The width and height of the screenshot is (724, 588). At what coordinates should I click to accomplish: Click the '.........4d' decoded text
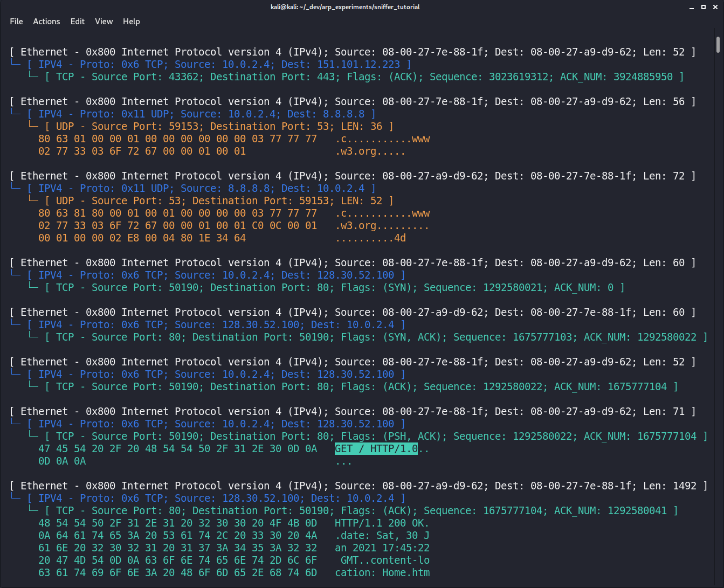pyautogui.click(x=370, y=238)
